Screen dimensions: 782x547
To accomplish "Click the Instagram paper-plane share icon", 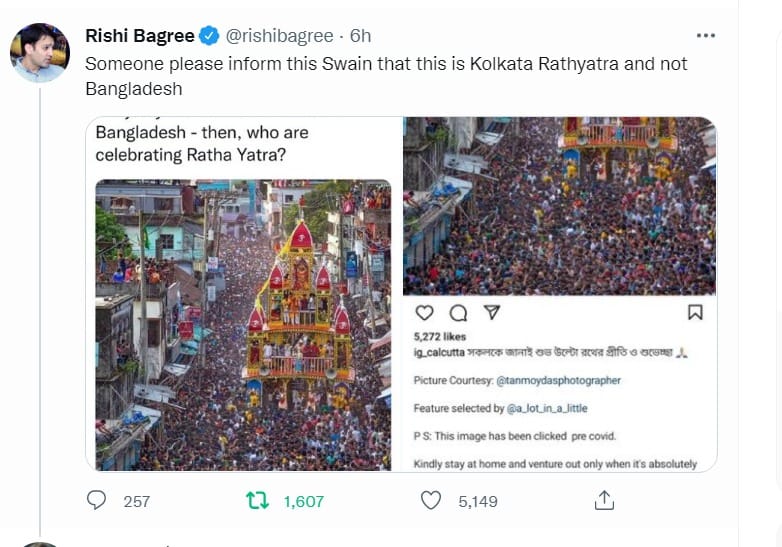I will [491, 313].
